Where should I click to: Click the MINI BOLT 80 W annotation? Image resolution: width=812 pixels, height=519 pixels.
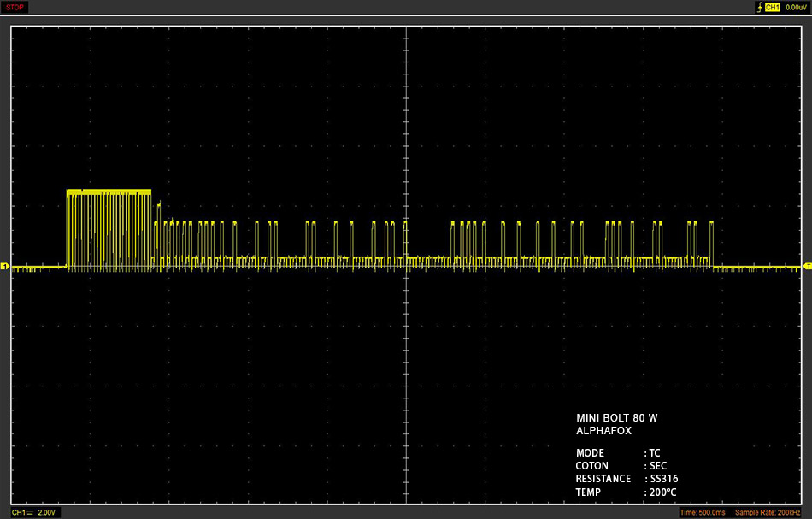pos(617,417)
